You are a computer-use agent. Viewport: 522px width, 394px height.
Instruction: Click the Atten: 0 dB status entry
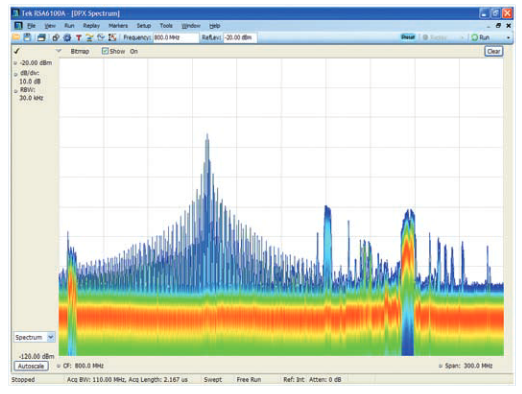[x=325, y=379]
